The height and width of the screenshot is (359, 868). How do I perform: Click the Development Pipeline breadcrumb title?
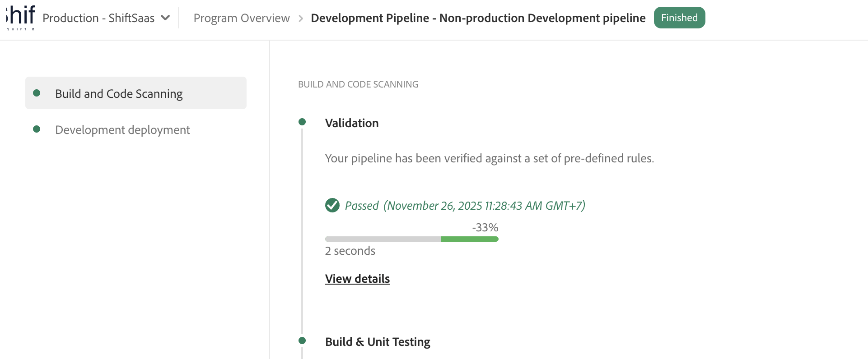pyautogui.click(x=478, y=18)
